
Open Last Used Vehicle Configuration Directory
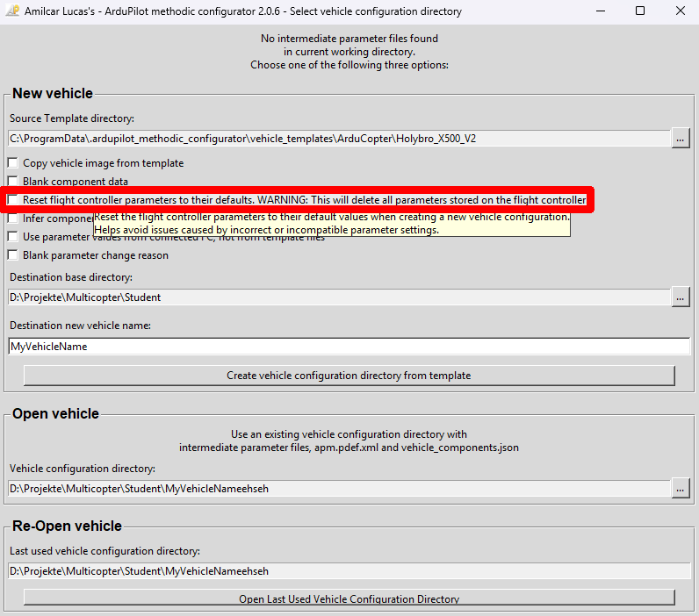pyautogui.click(x=349, y=598)
